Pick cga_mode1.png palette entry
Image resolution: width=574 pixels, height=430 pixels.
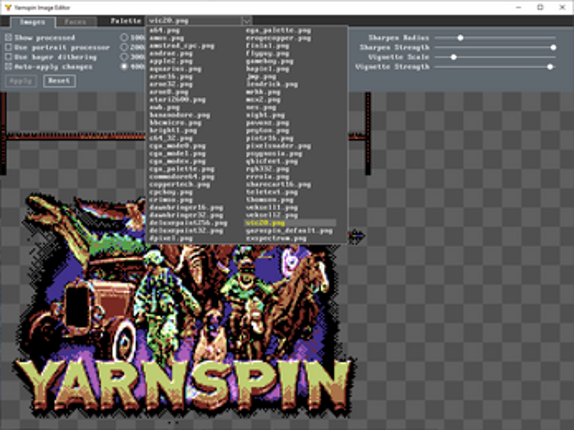[177, 153]
